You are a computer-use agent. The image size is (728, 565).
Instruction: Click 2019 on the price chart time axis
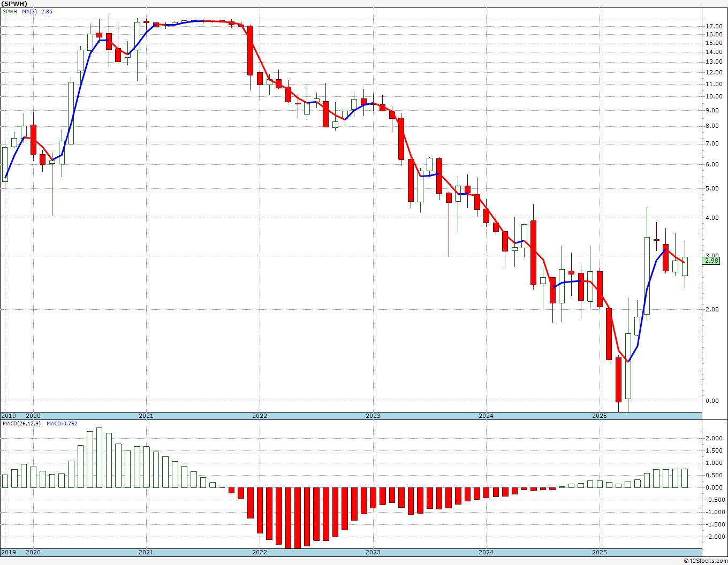8,416
